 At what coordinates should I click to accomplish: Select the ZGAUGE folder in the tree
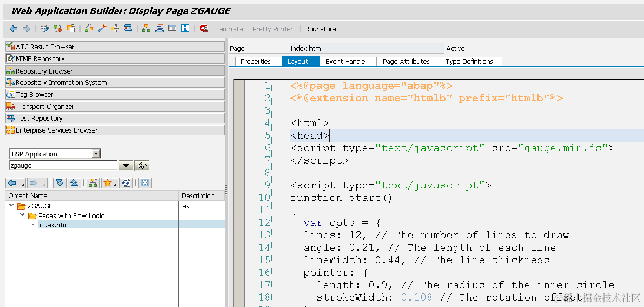[35, 206]
